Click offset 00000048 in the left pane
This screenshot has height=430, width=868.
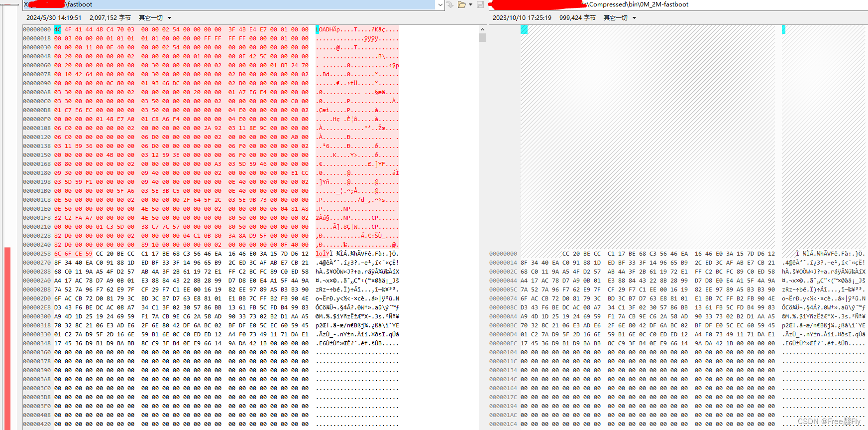pos(37,57)
